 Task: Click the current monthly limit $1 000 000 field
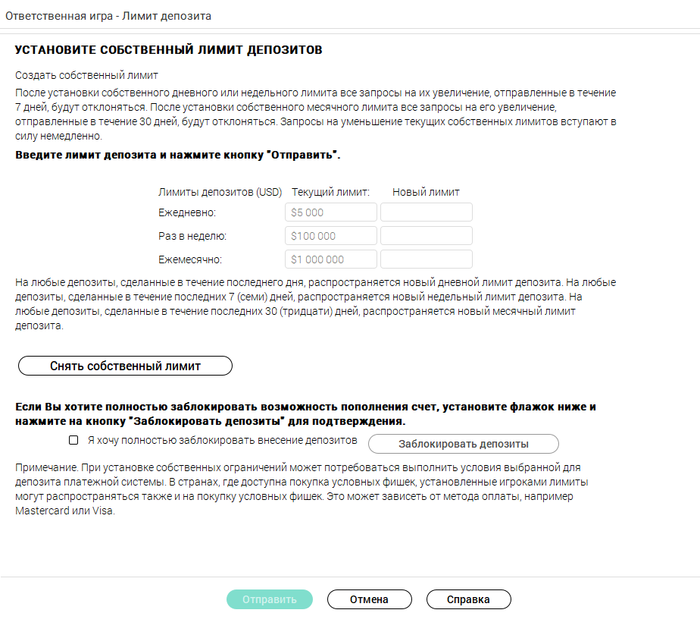tap(330, 259)
